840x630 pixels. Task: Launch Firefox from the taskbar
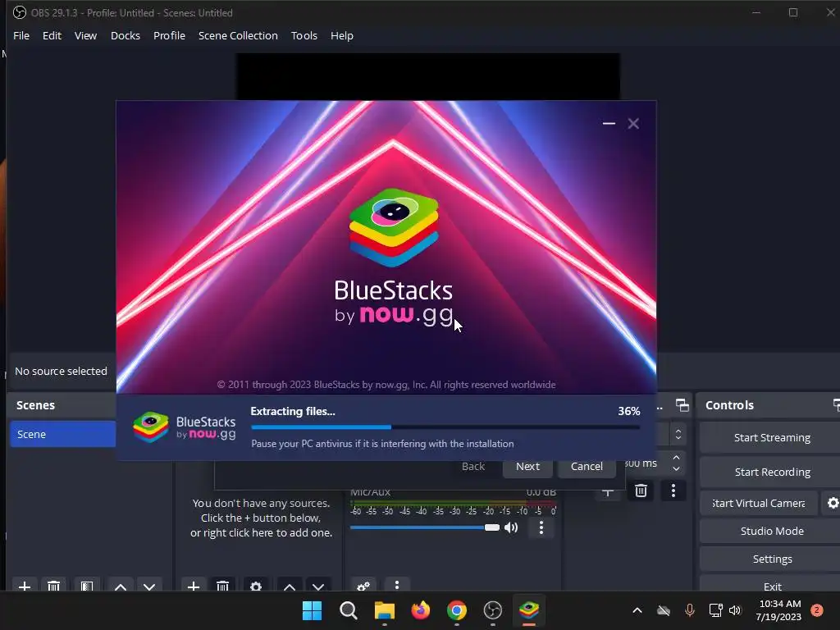[x=421, y=610]
